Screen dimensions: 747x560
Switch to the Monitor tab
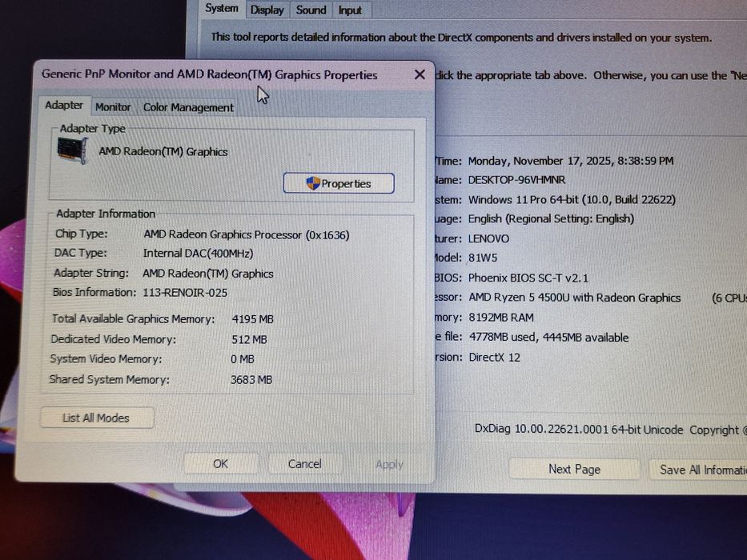click(x=113, y=107)
